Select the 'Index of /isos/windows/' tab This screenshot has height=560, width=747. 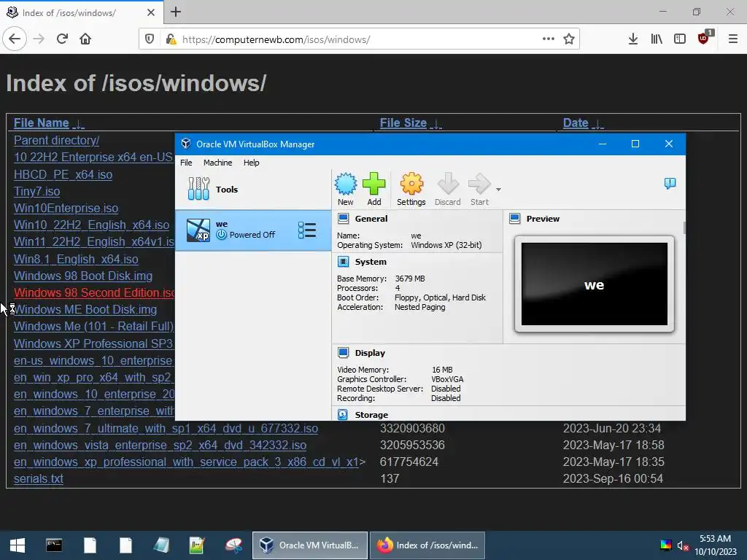(81, 12)
